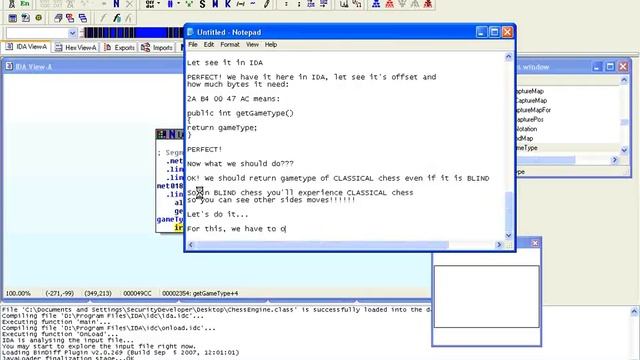The height and width of the screenshot is (360, 640).
Task: Click the green 'En' toolbar icon
Action: click(x=25, y=4)
